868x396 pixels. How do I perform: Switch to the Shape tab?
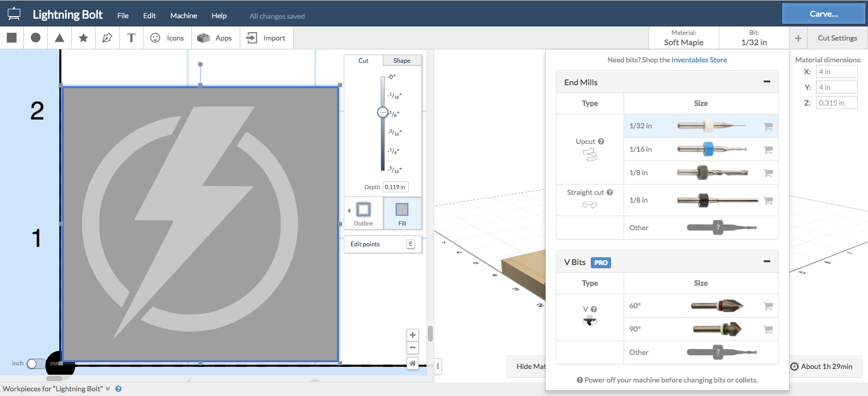point(402,60)
